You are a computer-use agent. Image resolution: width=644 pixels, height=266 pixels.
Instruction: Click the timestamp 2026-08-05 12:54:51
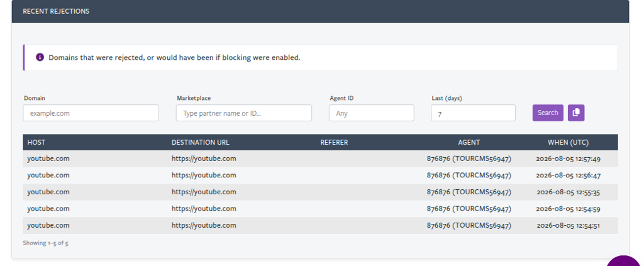pyautogui.click(x=569, y=225)
